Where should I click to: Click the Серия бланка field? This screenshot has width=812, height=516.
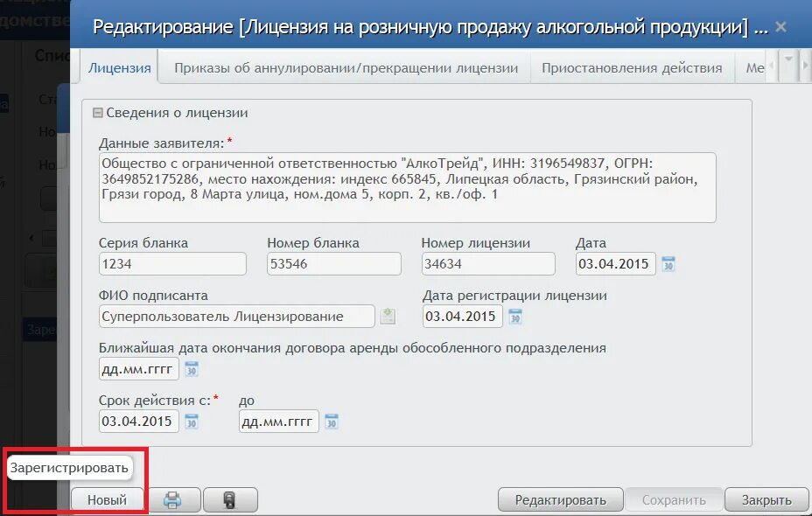tap(172, 264)
